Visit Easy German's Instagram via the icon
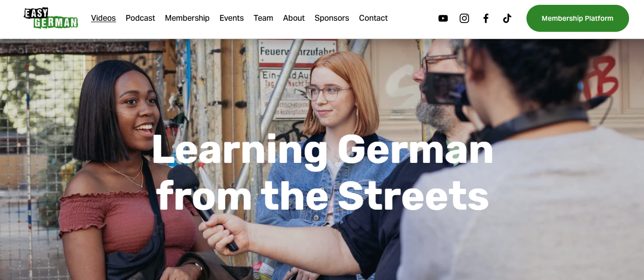The height and width of the screenshot is (280, 644). 464,18
